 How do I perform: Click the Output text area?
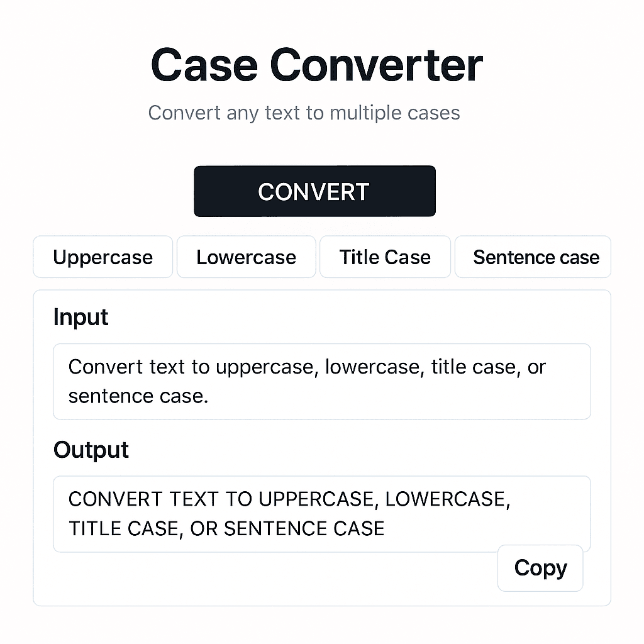[322, 513]
